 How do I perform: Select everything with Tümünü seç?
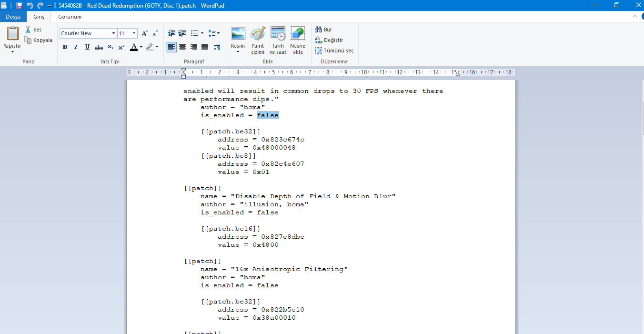tap(334, 51)
